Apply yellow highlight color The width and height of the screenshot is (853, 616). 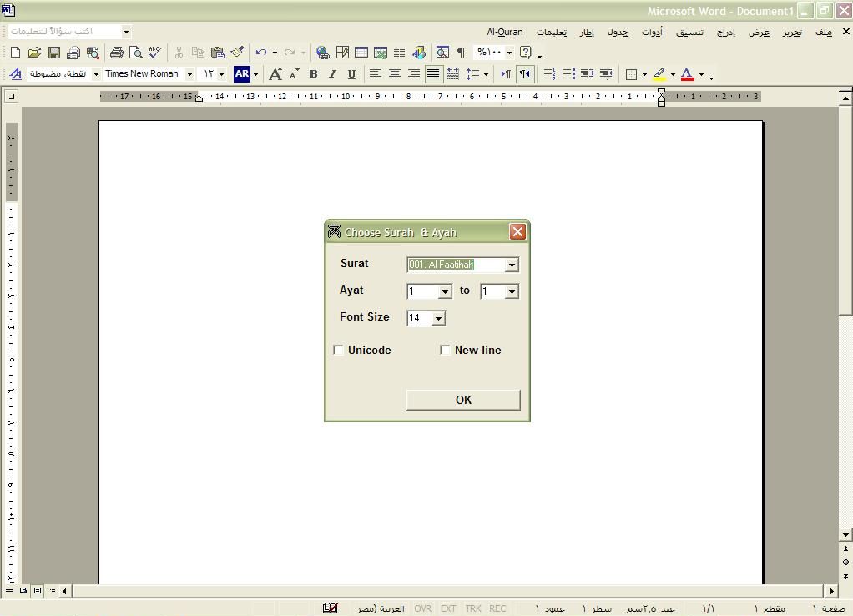point(659,74)
